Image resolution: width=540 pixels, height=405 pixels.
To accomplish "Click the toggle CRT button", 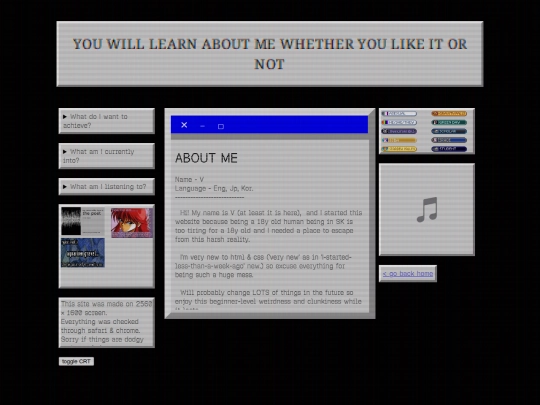I will (x=76, y=361).
